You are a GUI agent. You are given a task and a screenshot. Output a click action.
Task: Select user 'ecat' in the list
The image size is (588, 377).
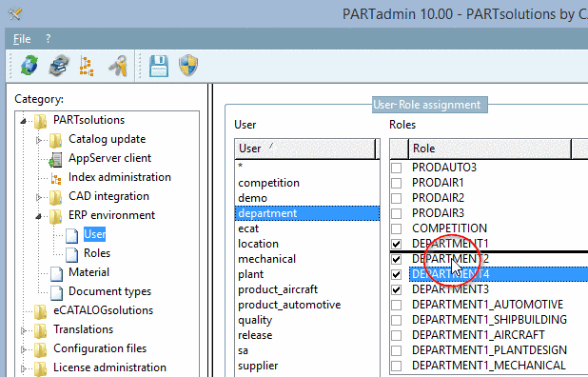307,228
